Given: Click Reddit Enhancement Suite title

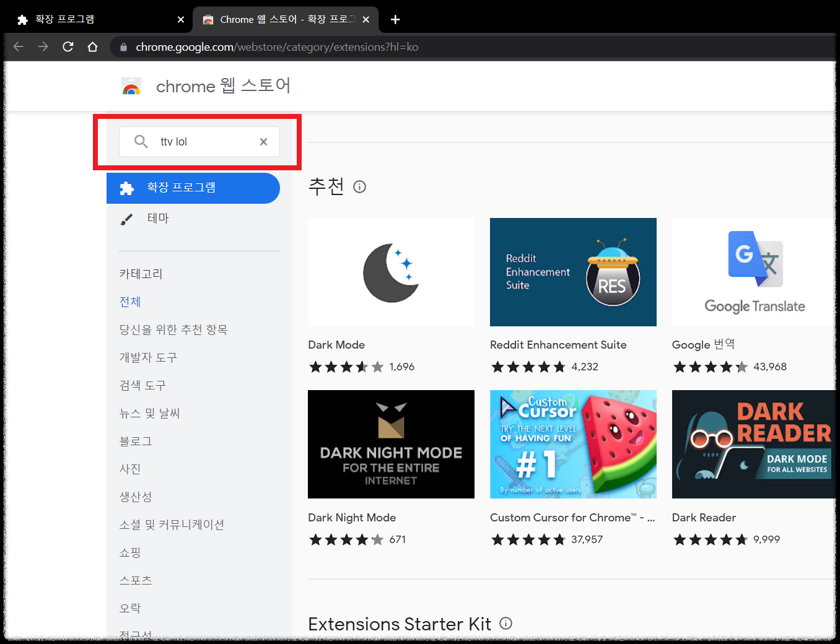Looking at the screenshot, I should [558, 345].
